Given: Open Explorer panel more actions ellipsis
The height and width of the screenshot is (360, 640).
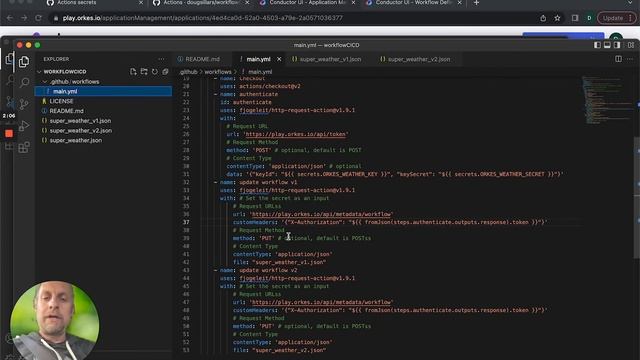Looking at the screenshot, I should pos(161,59).
